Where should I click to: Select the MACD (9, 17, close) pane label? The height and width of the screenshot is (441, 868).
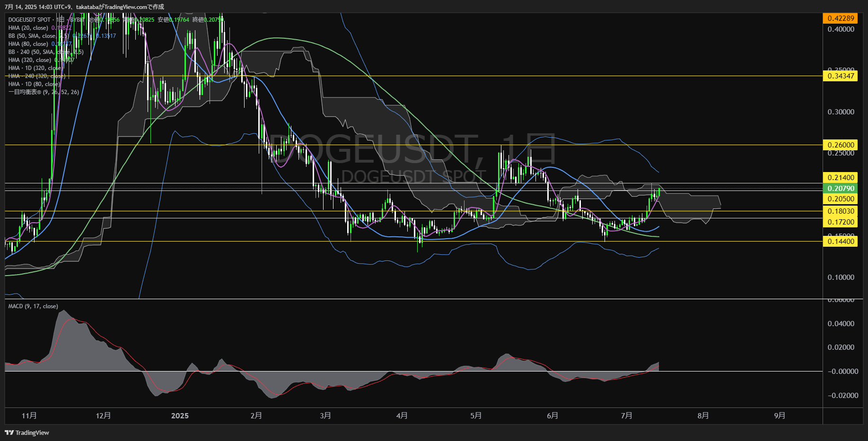pos(33,306)
